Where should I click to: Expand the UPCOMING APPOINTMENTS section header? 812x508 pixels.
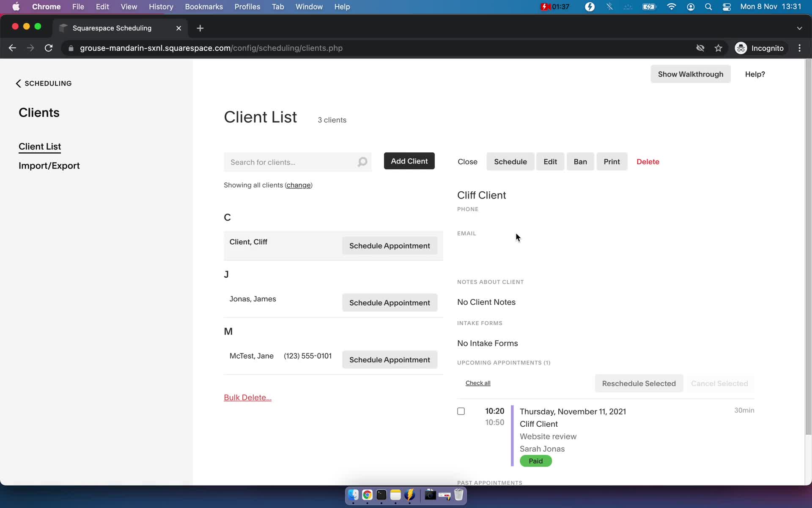(503, 362)
